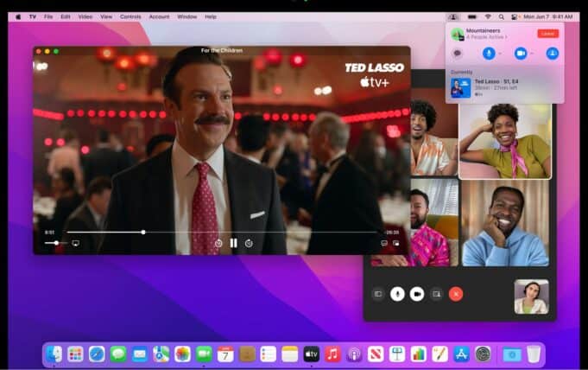Open the Window menu
Image resolution: width=588 pixels, height=370 pixels.
pyautogui.click(x=187, y=17)
